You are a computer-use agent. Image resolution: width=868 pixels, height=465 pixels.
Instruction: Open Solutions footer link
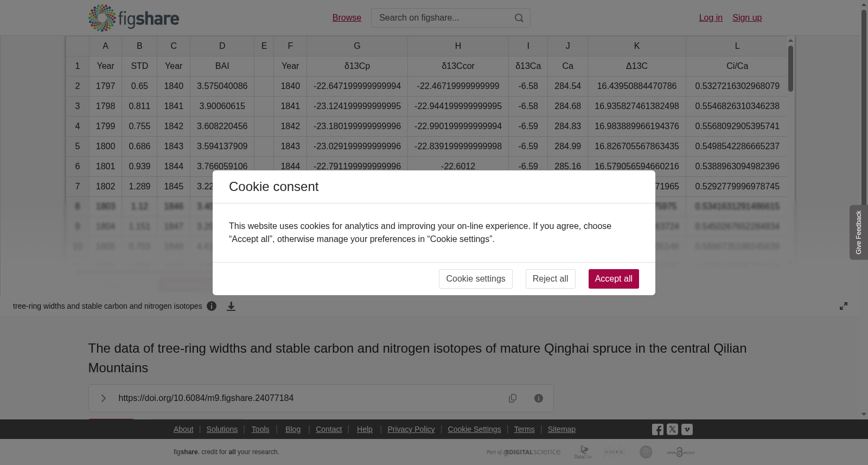point(222,429)
